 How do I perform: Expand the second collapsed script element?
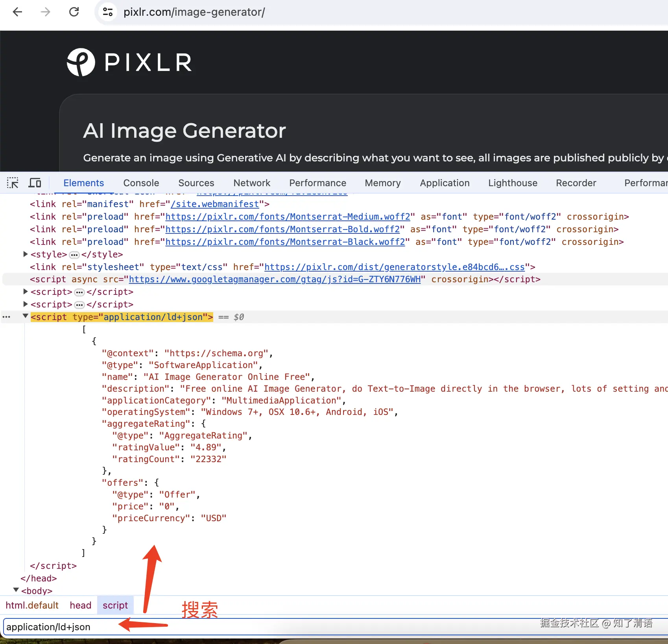coord(26,304)
